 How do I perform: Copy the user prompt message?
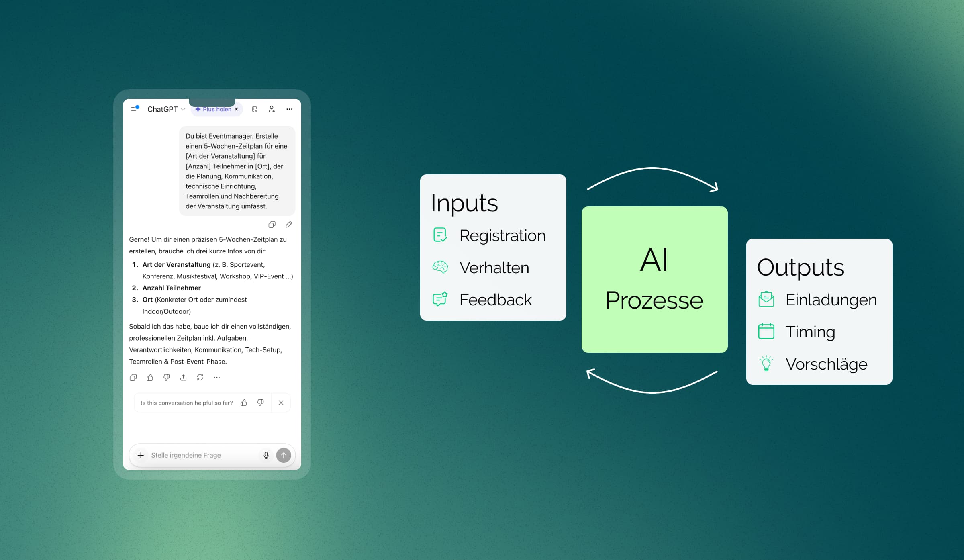[x=272, y=225]
